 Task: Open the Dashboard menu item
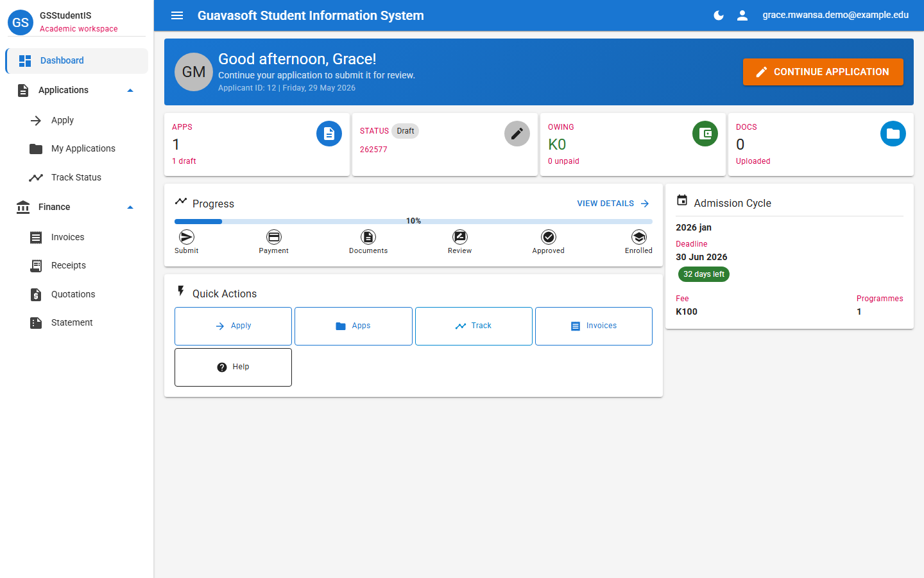[x=77, y=61]
